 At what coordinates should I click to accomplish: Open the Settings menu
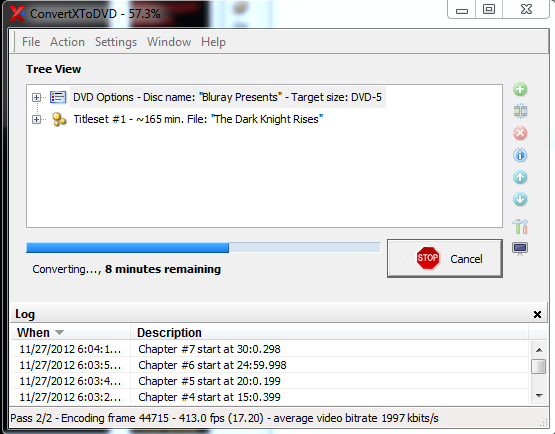116,42
